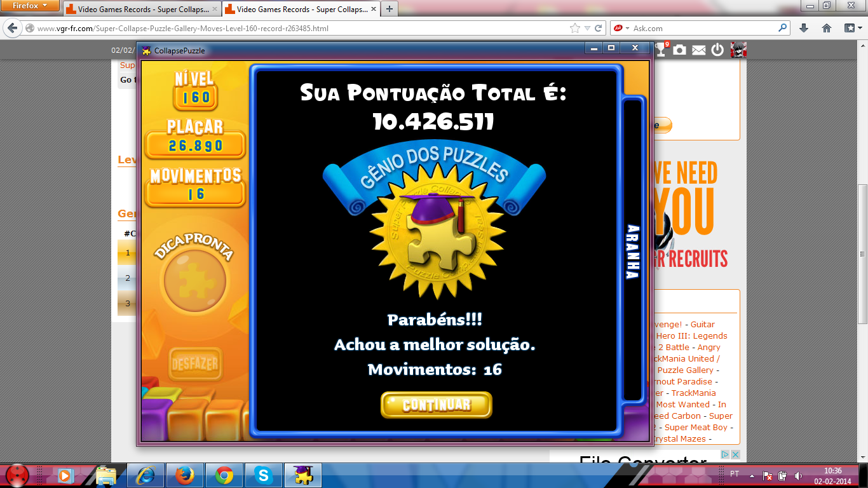The height and width of the screenshot is (488, 868).
Task: Mute sound via taskbar volume icon
Action: click(798, 475)
